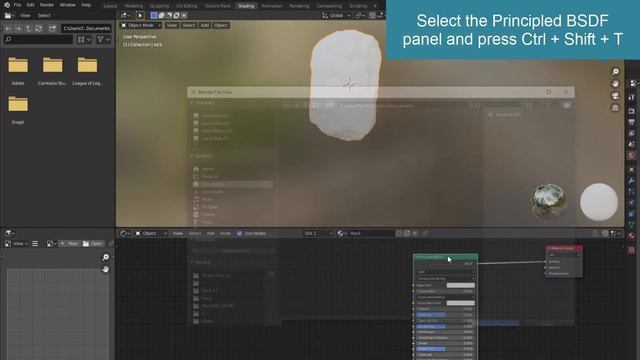
Task: Click Open button in image editor
Action: click(93, 244)
